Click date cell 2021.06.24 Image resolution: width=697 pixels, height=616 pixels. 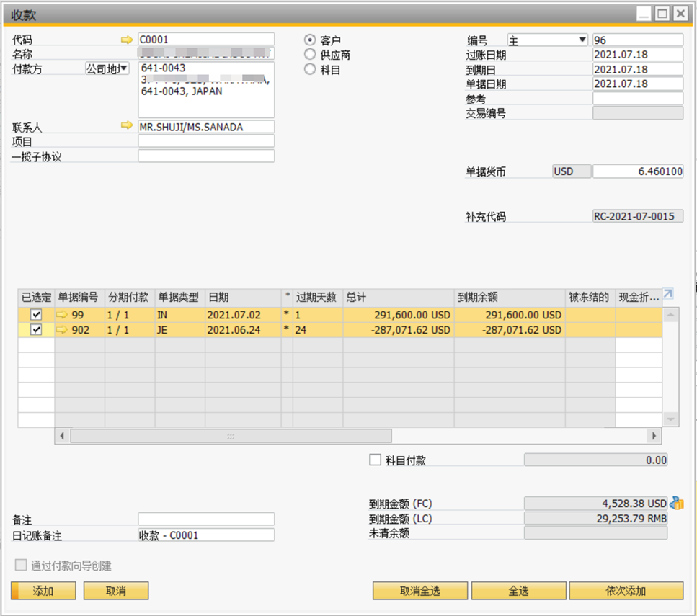click(x=243, y=330)
